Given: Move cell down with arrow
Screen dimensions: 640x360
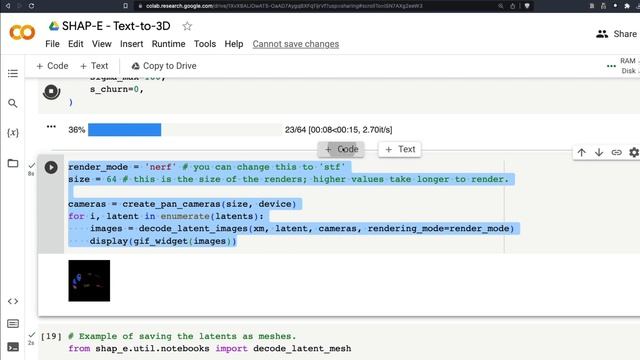Looking at the screenshot, I should [x=599, y=153].
